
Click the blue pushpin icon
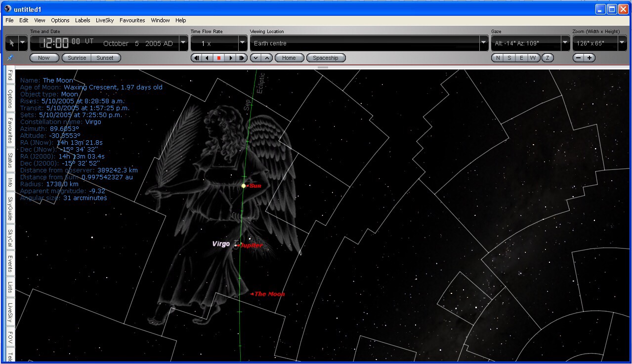coord(10,58)
